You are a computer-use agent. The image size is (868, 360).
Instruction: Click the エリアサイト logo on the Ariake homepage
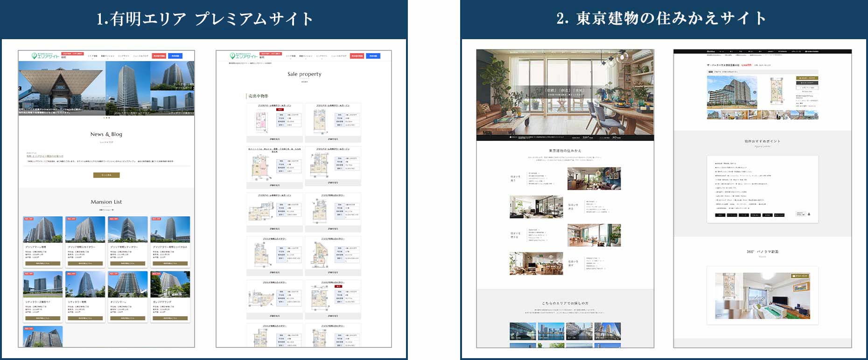[x=46, y=56]
